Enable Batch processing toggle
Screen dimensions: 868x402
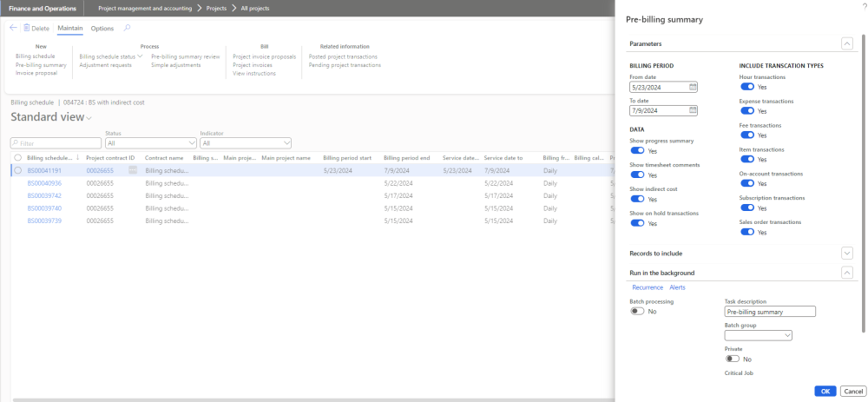637,311
